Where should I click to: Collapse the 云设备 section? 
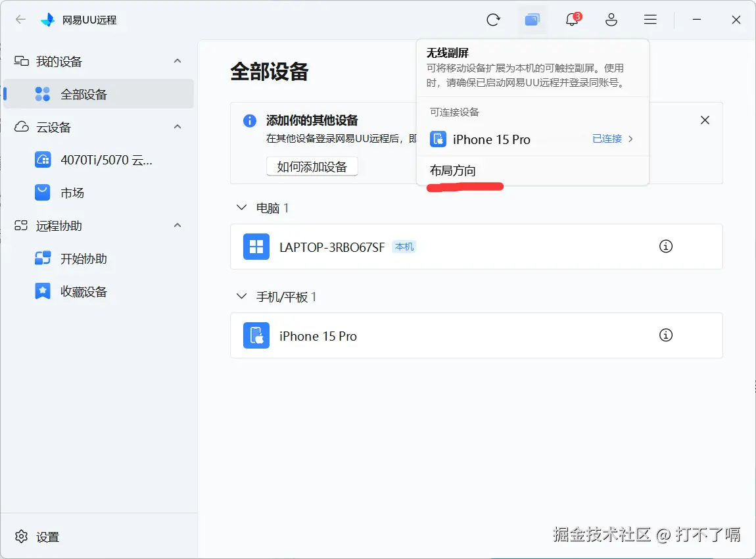[x=177, y=126]
